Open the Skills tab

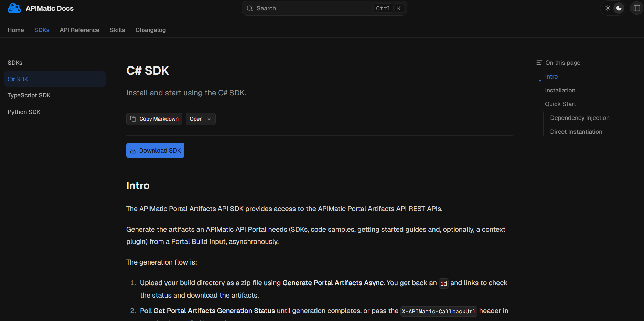click(117, 30)
